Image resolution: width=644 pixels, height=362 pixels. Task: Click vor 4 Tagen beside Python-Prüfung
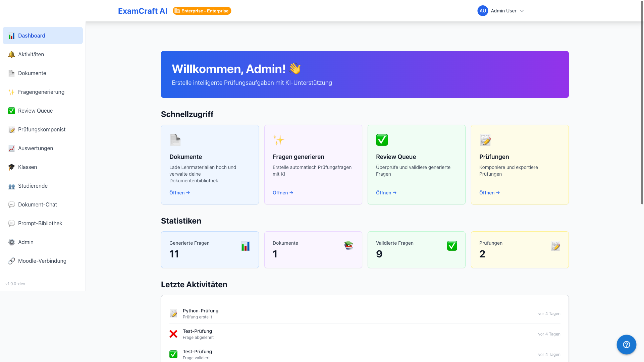(x=549, y=314)
